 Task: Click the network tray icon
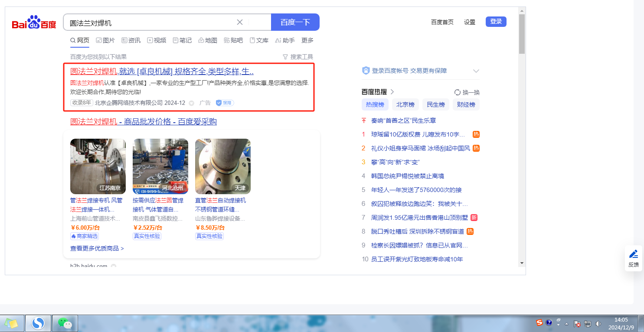[588, 323]
